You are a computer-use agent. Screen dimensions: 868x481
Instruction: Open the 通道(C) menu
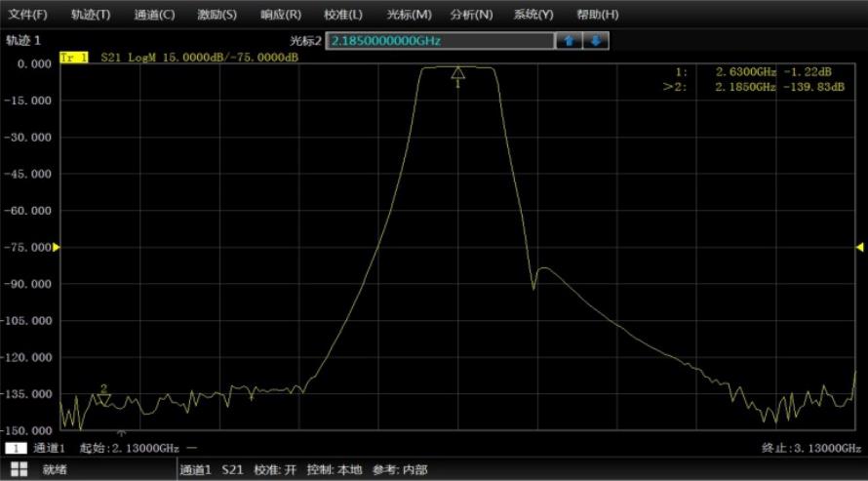point(154,15)
